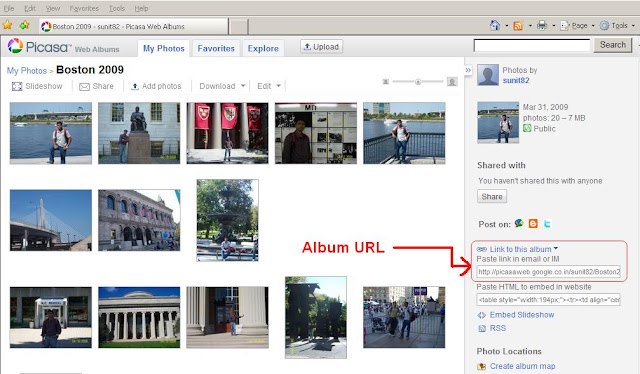Start the Slideshow from album toolbar
640x374 pixels.
coord(38,86)
